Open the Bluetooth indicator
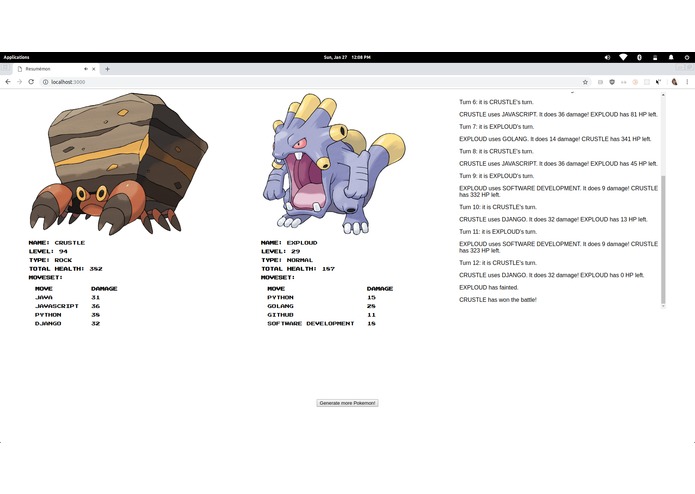 639,57
